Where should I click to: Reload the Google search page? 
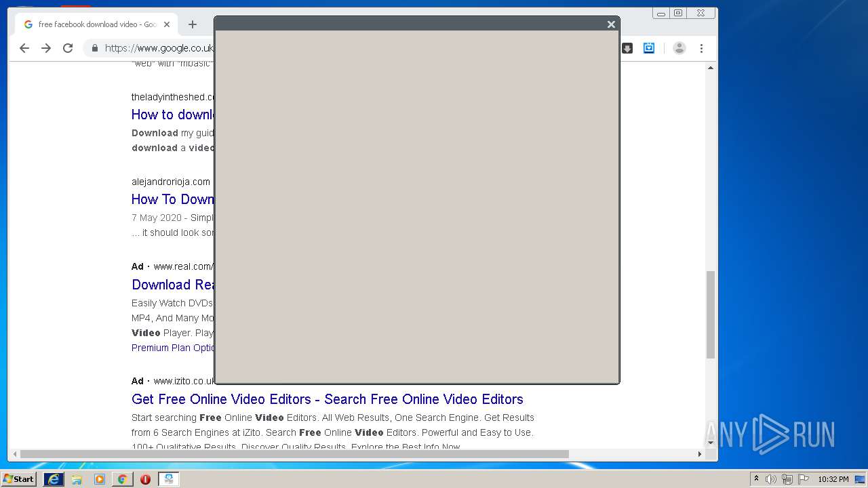click(x=68, y=48)
